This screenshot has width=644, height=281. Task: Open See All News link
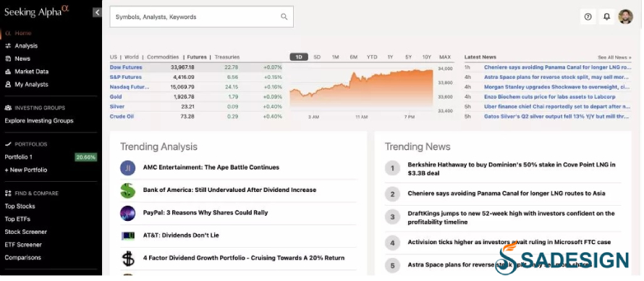coord(614,57)
